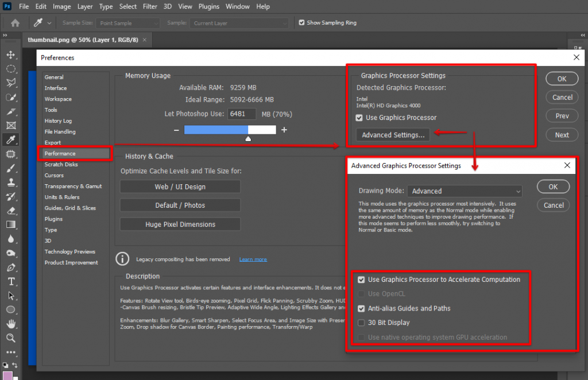The height and width of the screenshot is (380, 588).
Task: Open the Drawing Mode dropdown
Action: click(465, 191)
